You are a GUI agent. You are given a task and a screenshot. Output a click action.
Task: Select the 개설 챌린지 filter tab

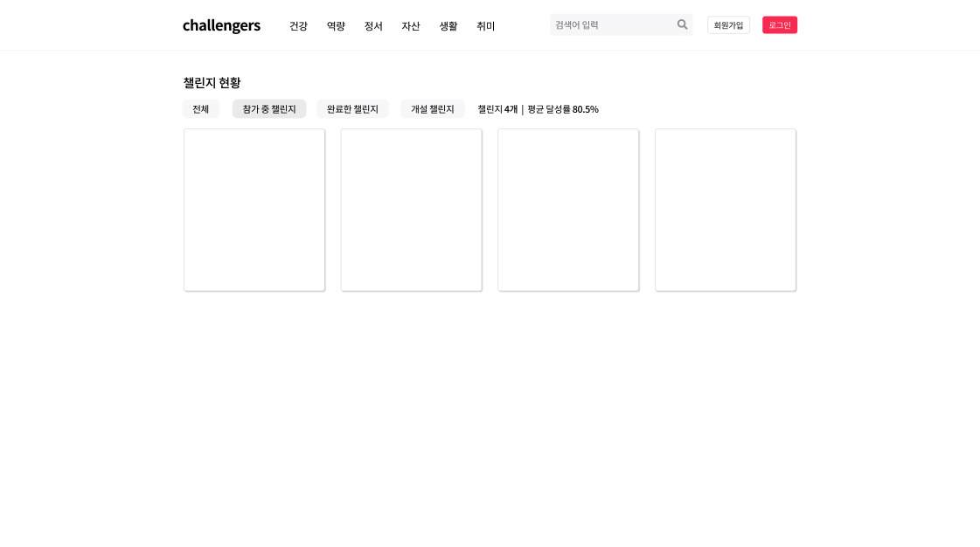pyautogui.click(x=433, y=108)
